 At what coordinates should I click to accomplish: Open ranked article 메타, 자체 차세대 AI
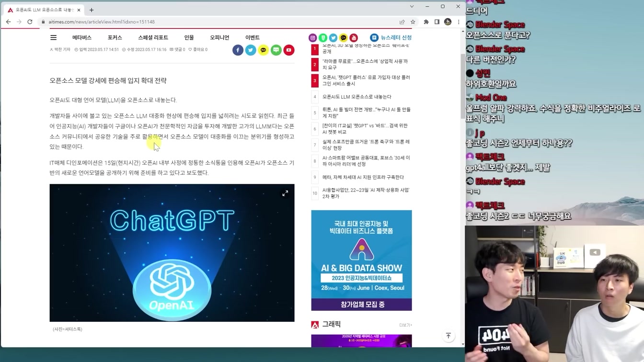click(x=363, y=177)
